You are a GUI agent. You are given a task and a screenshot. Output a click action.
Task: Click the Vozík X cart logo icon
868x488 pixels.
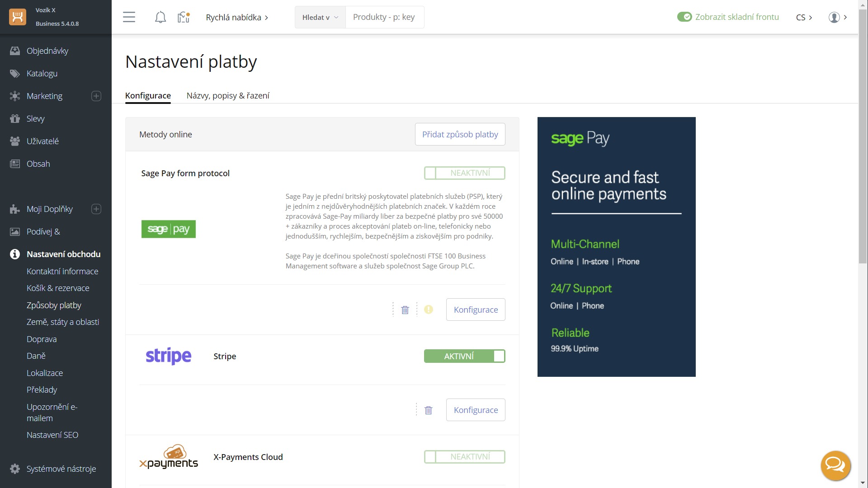pyautogui.click(x=18, y=17)
